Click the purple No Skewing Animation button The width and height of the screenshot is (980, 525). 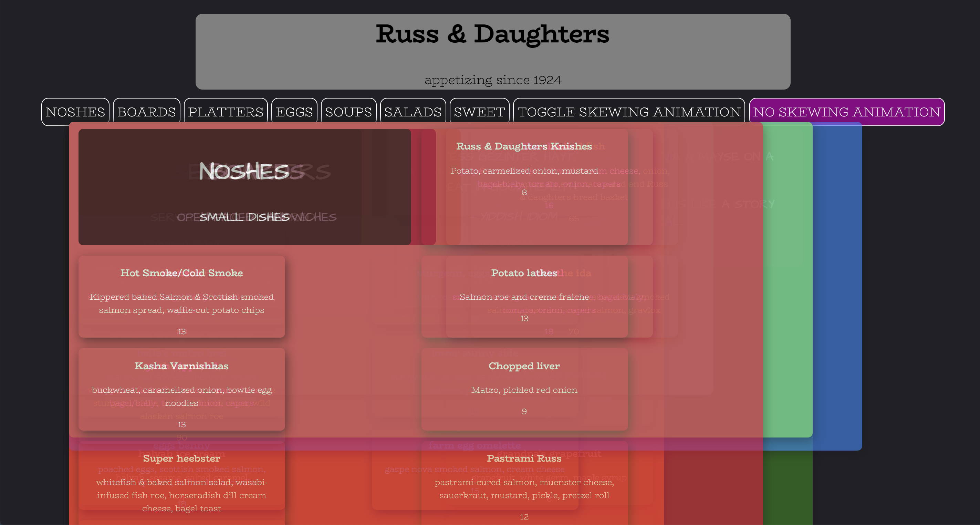[x=846, y=112]
